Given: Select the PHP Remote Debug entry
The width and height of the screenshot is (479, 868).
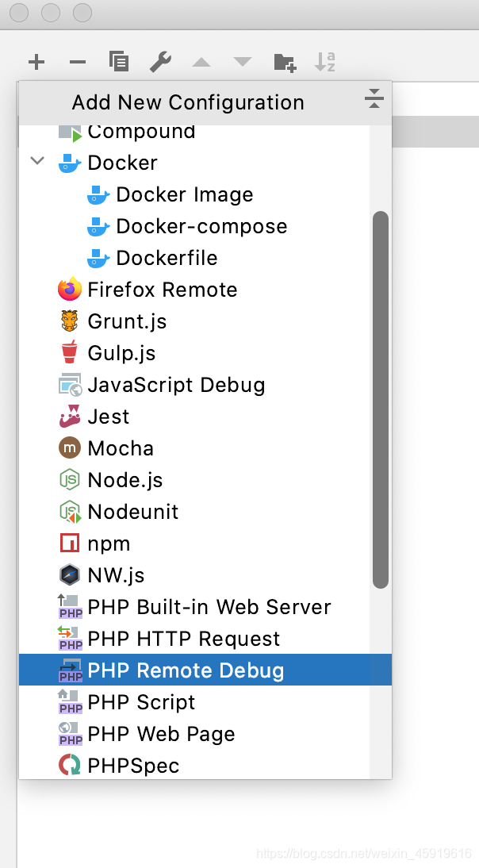Looking at the screenshot, I should [183, 670].
